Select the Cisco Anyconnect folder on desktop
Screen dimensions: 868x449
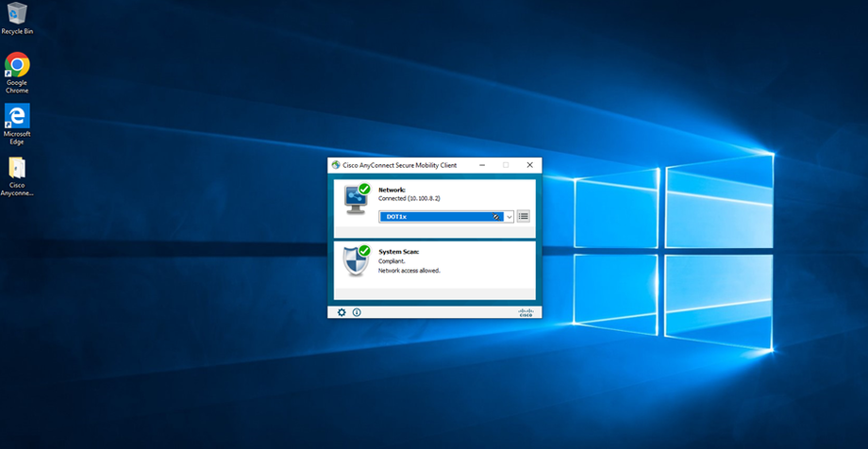[x=17, y=176]
